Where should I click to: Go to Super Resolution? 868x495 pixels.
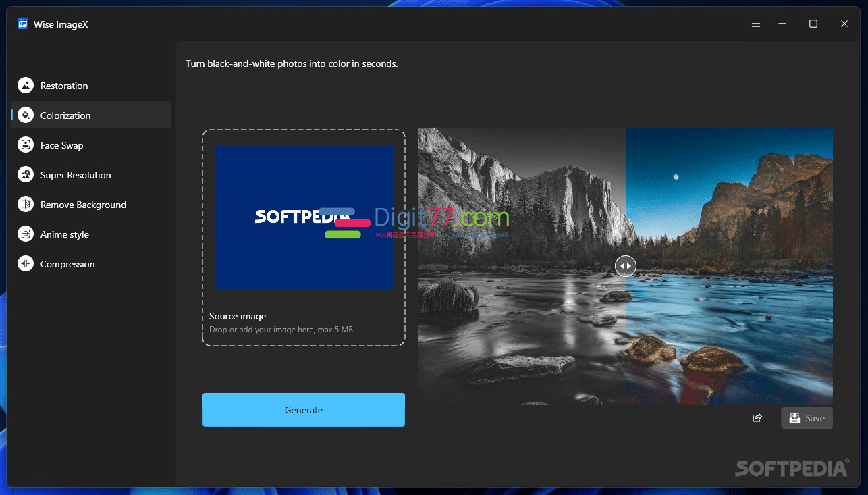coord(91,175)
